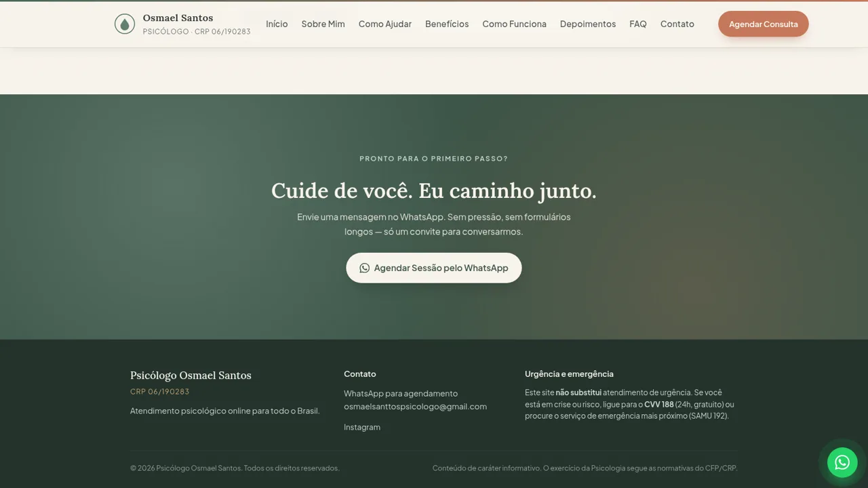The image size is (868, 488).
Task: Open the Sobre Mim section
Action: click(x=323, y=24)
